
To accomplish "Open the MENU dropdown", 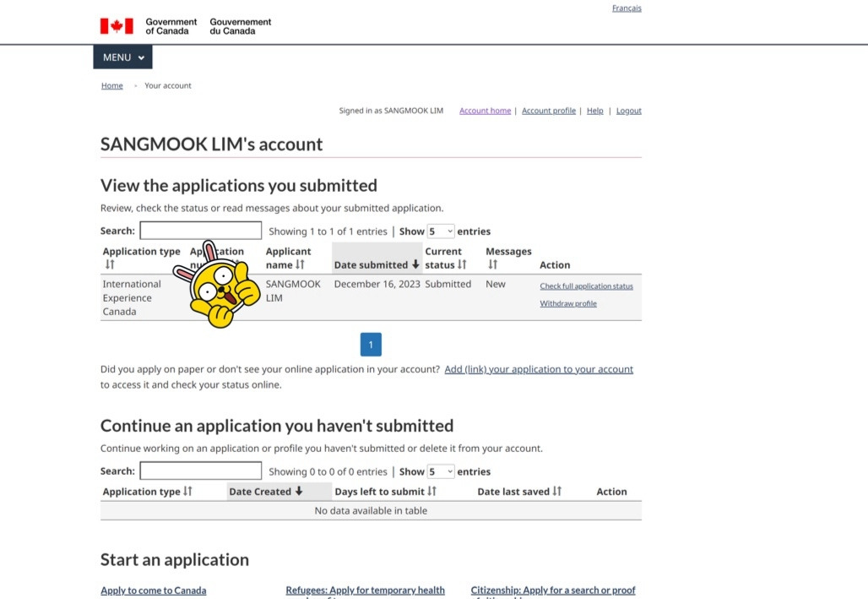I will coord(122,57).
